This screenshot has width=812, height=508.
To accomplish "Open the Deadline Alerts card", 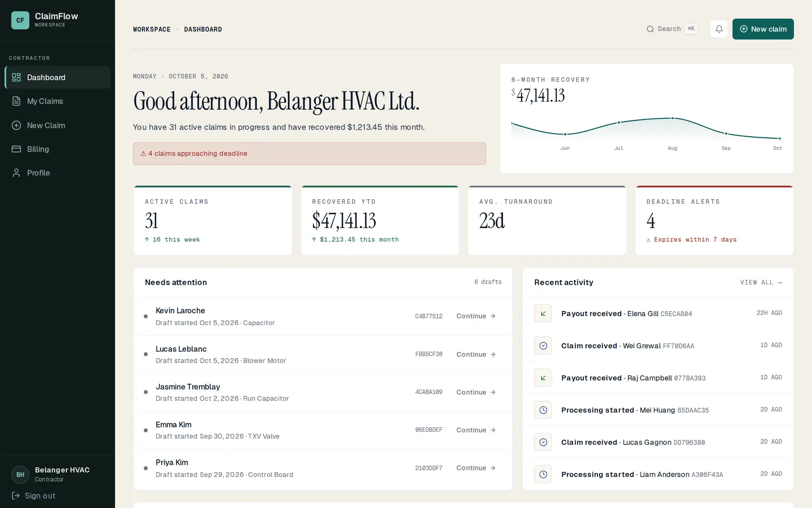I will (714, 220).
